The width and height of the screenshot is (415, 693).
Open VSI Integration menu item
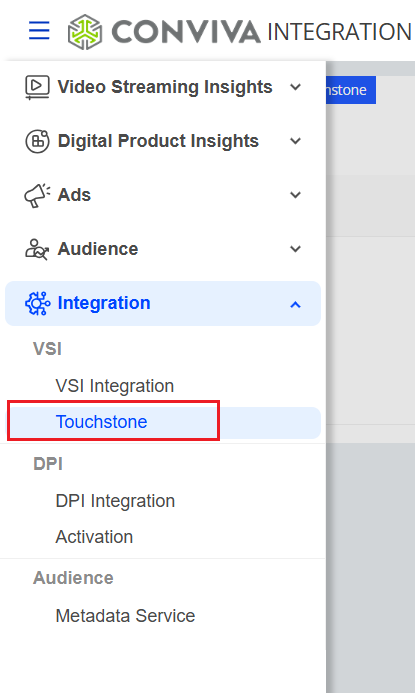(x=115, y=386)
